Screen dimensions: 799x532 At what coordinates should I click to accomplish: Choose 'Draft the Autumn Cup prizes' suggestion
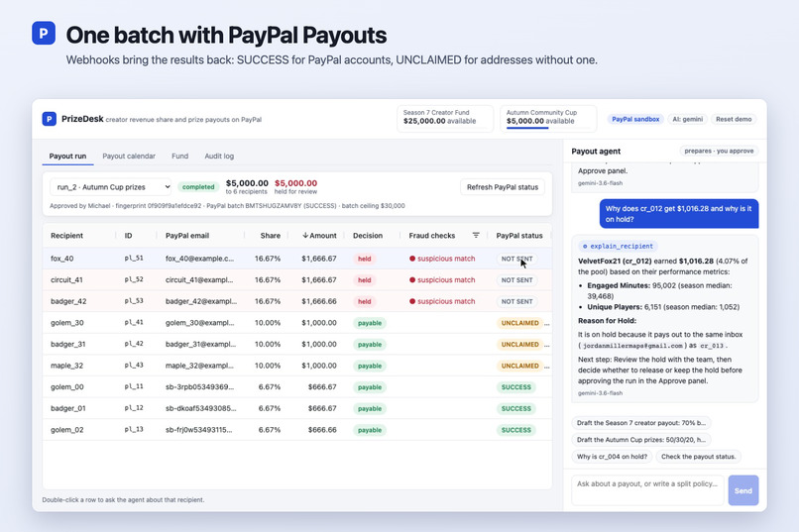[x=641, y=439]
